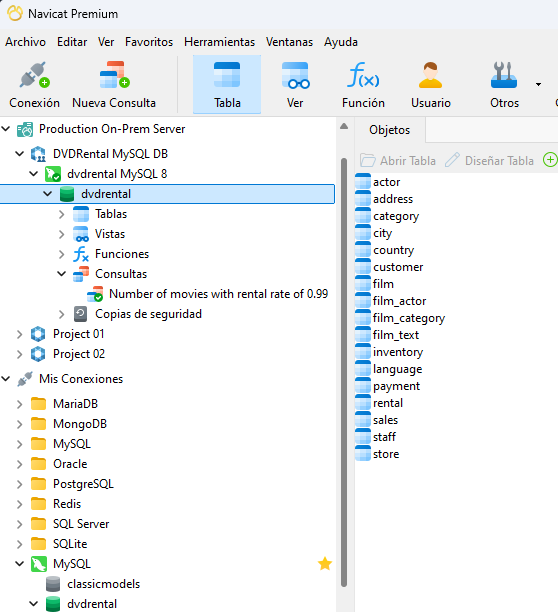Image resolution: width=558 pixels, height=612 pixels.
Task: Select the dvdrental MySQL 8 connection icon
Action: tap(53, 174)
